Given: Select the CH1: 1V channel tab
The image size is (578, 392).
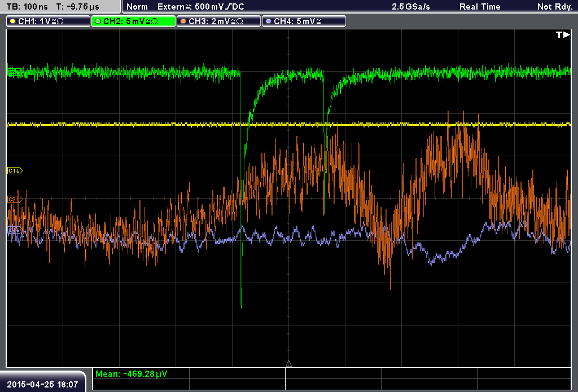Looking at the screenshot, I should 49,21.
